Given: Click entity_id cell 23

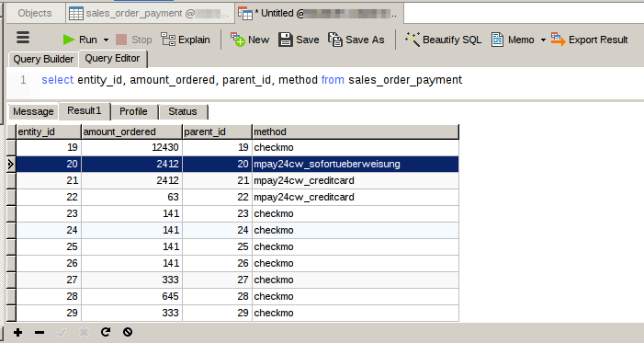Looking at the screenshot, I should point(49,214).
